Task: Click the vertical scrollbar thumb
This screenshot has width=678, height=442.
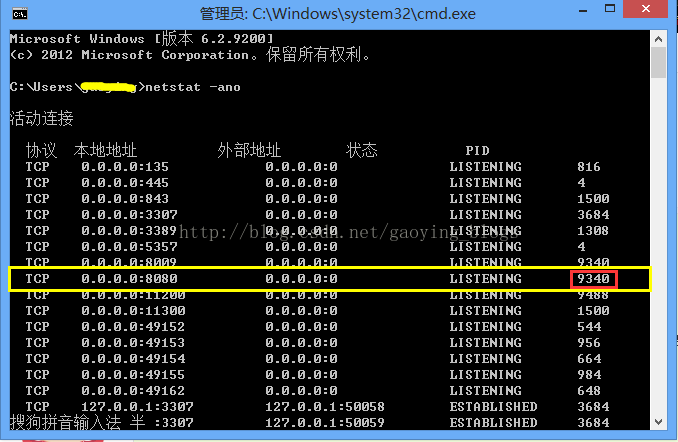Action: pyautogui.click(x=659, y=63)
